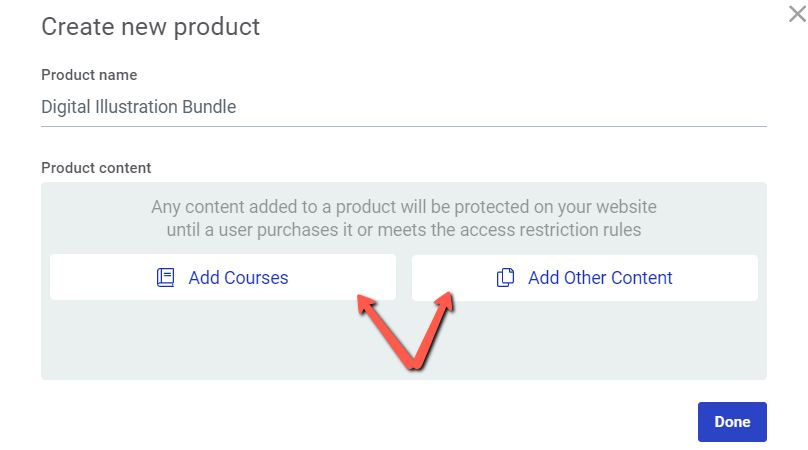
Task: Click the book icon beside Add Courses
Action: (165, 277)
